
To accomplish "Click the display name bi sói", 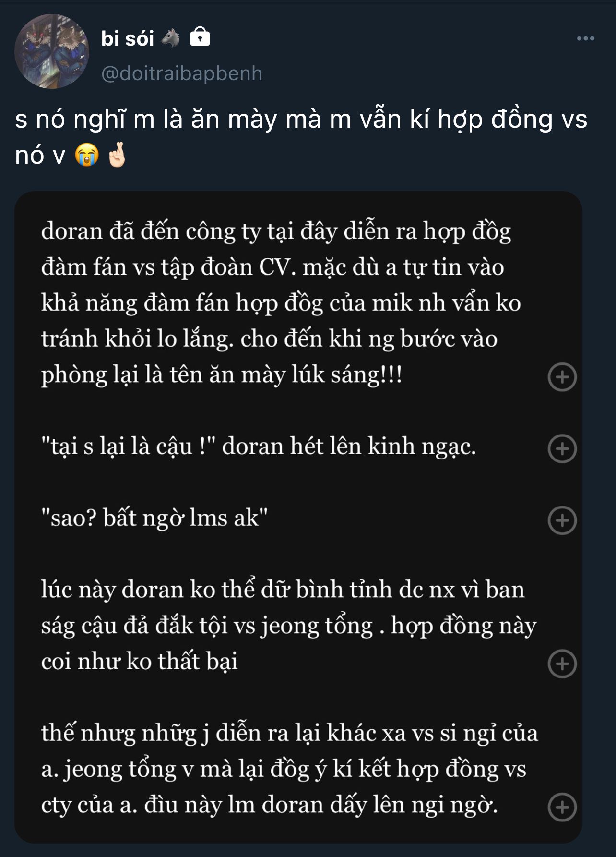I will (128, 38).
